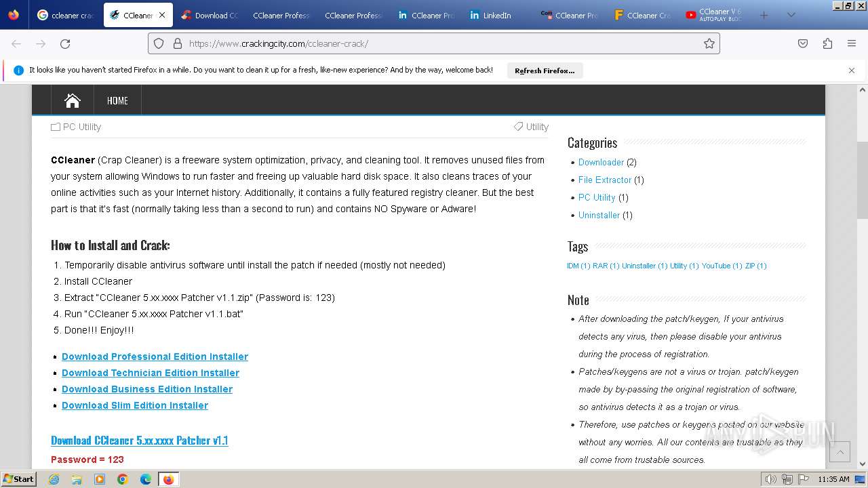
Task: Switch to the Download CC tab
Action: (x=210, y=15)
